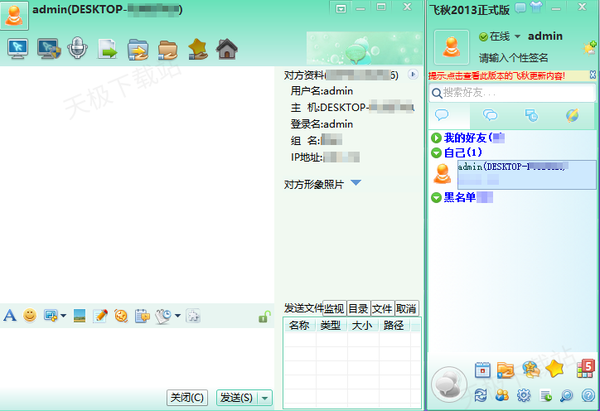Click the admin avatar in the main window

click(452, 47)
